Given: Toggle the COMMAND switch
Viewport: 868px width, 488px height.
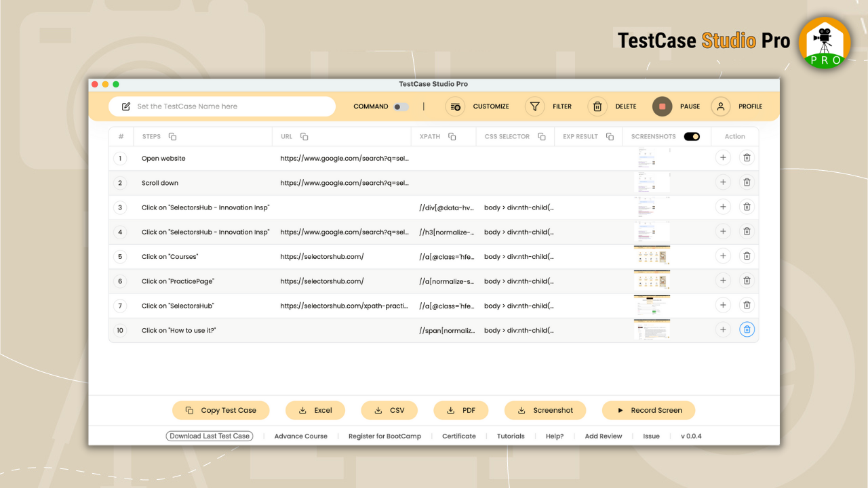Looking at the screenshot, I should [400, 106].
